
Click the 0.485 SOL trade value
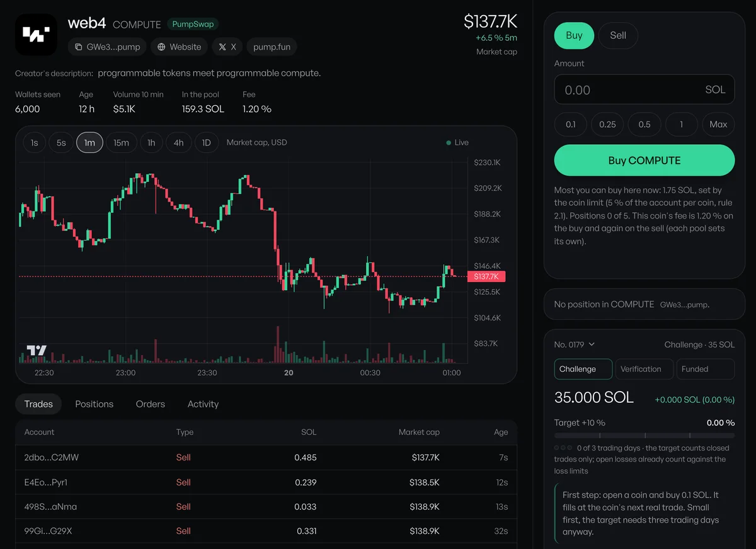coord(306,458)
